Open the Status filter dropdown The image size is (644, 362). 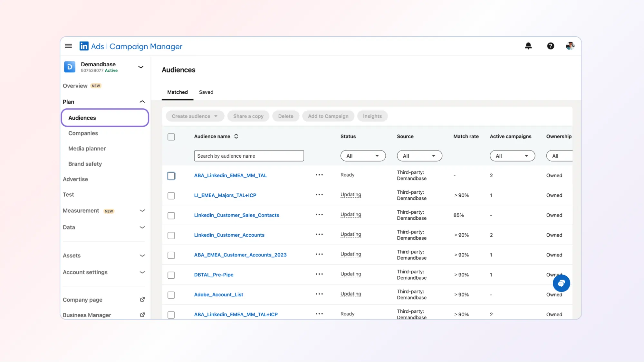tap(363, 156)
